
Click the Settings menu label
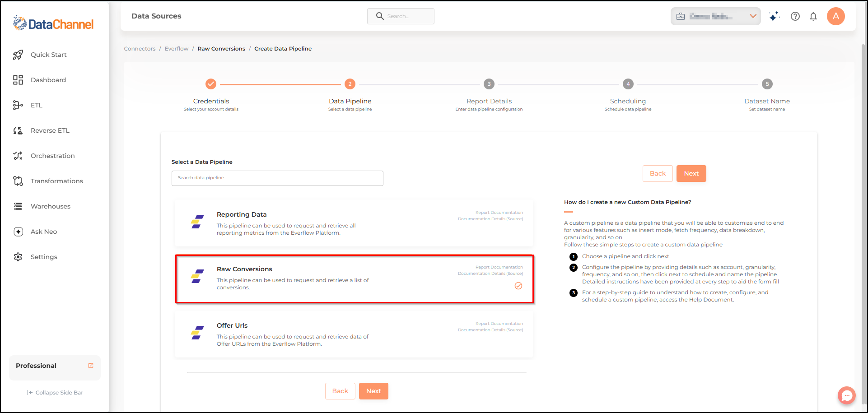point(44,257)
